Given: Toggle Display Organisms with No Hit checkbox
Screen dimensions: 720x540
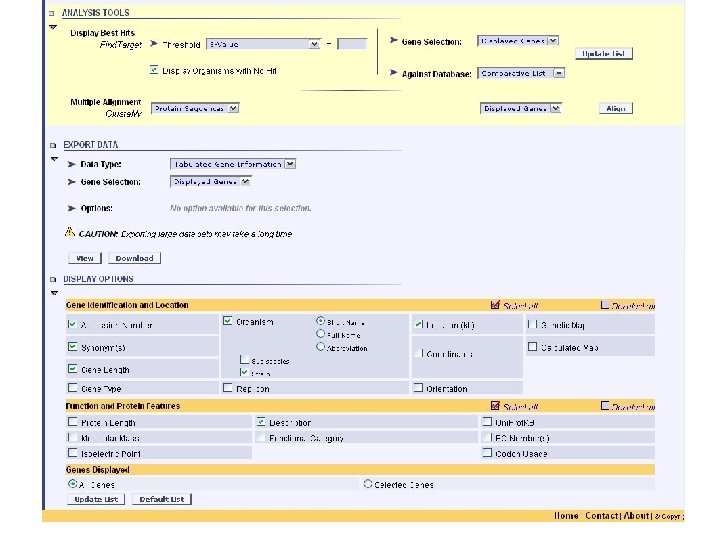Looking at the screenshot, I should [x=153, y=70].
